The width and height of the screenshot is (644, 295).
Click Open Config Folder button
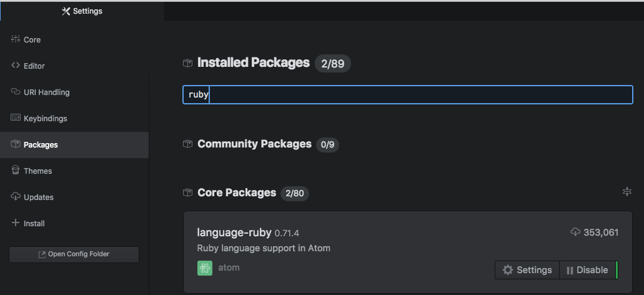click(74, 254)
